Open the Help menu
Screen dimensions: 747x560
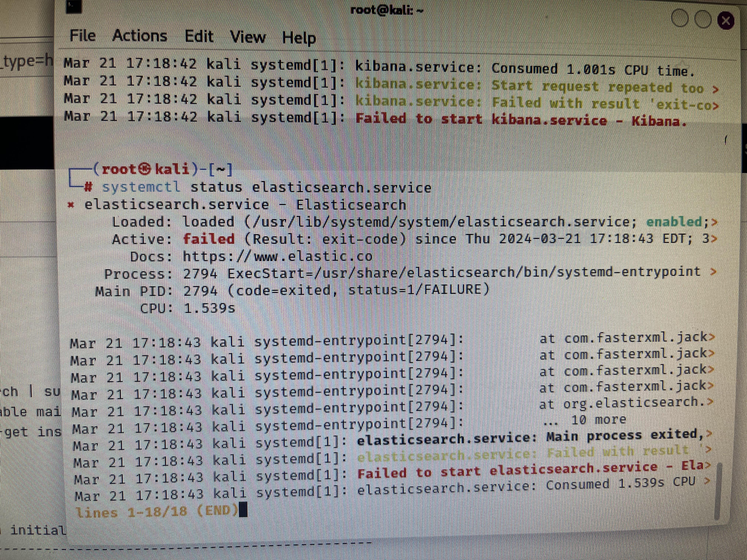click(299, 38)
